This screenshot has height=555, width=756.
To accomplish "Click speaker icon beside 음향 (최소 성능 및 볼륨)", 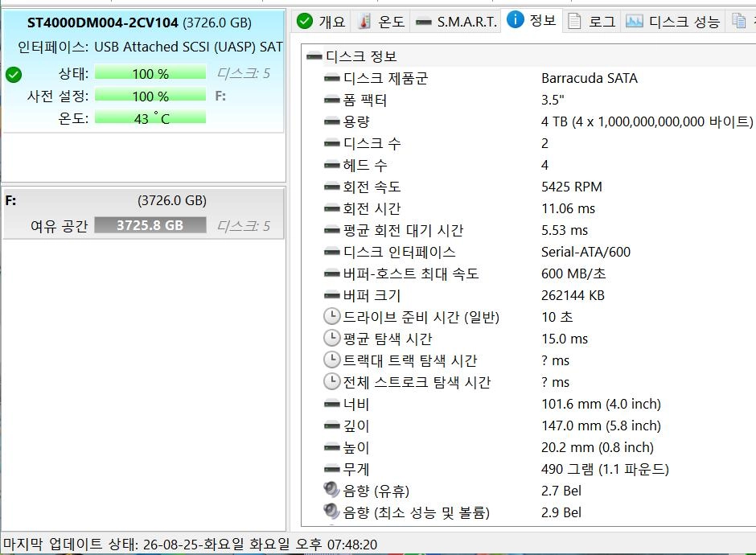I will pos(331,511).
